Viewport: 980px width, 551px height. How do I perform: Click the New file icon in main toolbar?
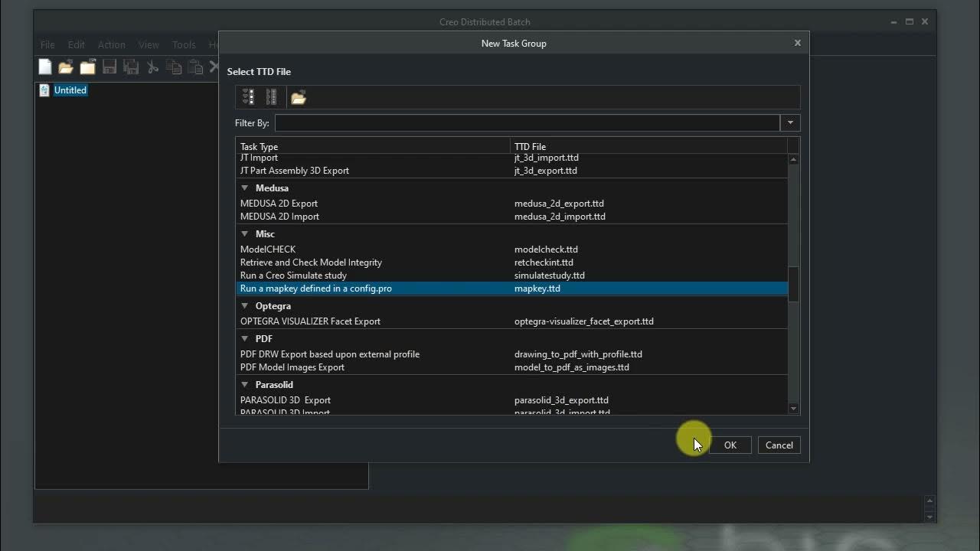pos(45,67)
